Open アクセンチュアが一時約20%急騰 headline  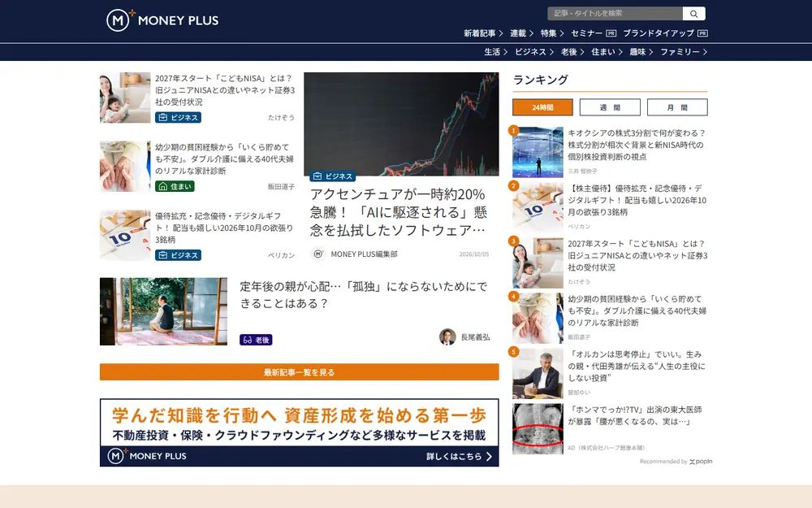(x=398, y=212)
